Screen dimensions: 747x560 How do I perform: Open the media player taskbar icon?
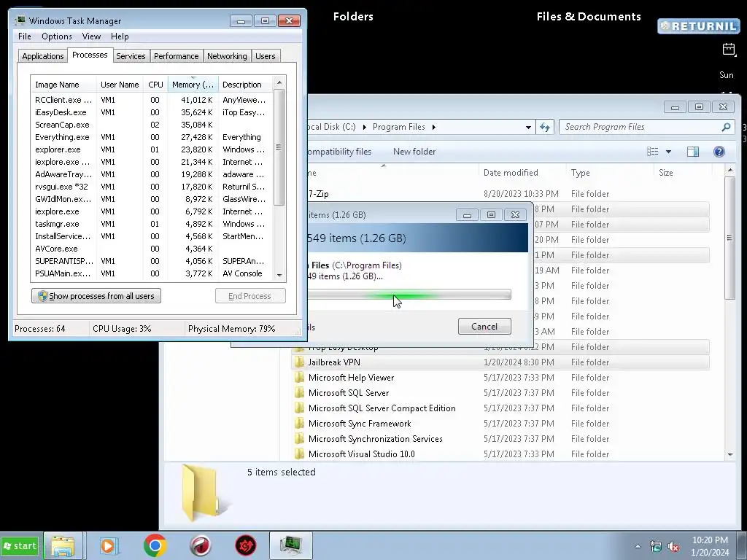109,545
